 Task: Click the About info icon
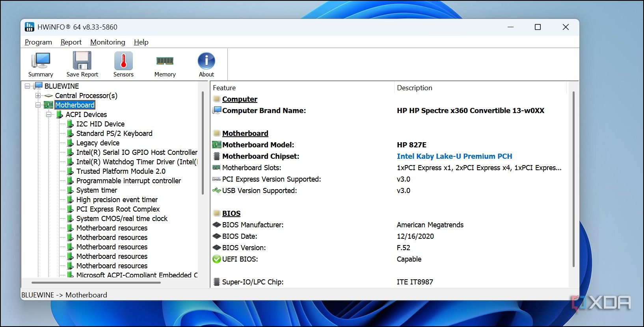(x=206, y=61)
